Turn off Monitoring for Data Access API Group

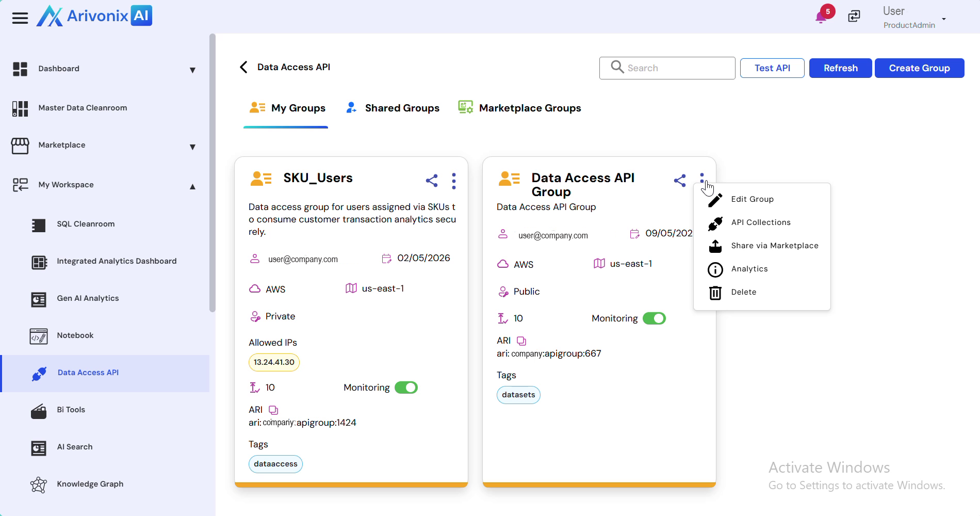654,318
